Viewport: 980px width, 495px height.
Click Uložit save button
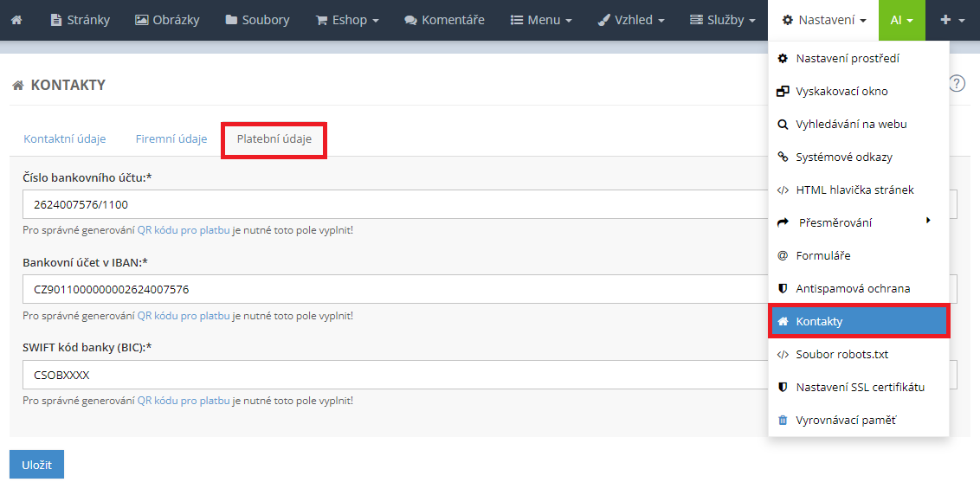coord(36,465)
